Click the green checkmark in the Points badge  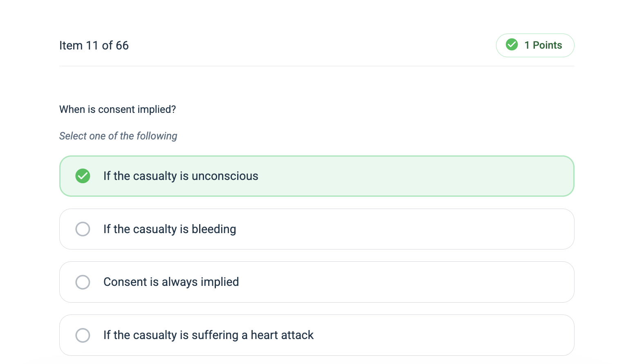coord(512,45)
